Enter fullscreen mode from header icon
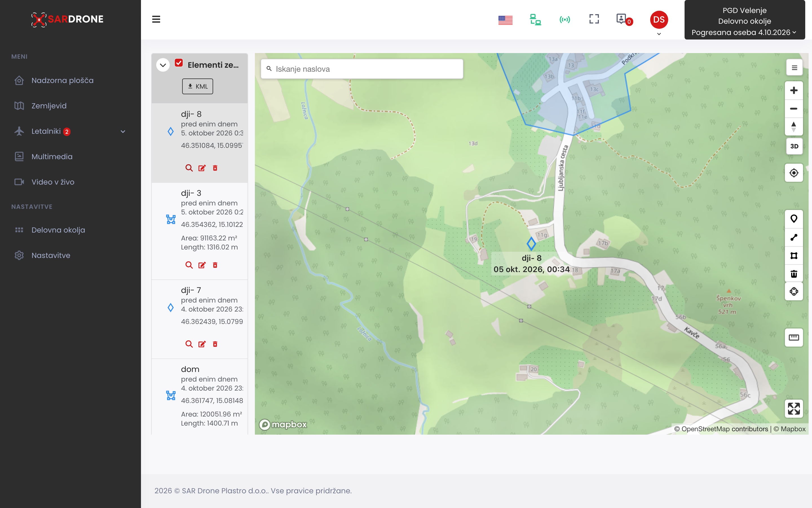 click(x=594, y=19)
